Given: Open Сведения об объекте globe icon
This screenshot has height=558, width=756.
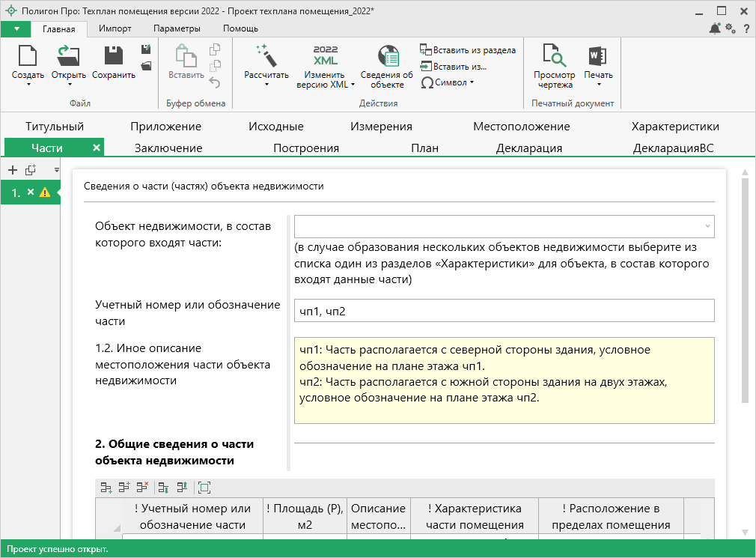Looking at the screenshot, I should pyautogui.click(x=387, y=56).
